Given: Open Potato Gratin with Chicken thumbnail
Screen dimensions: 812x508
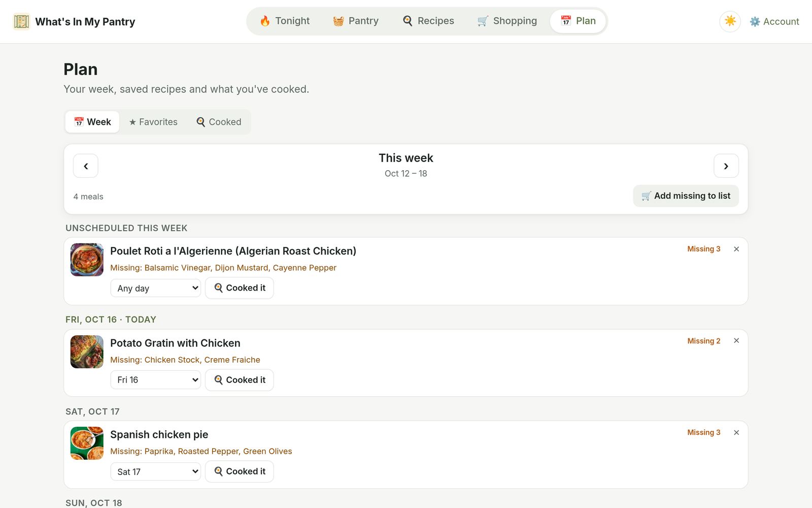Looking at the screenshot, I should pos(87,352).
